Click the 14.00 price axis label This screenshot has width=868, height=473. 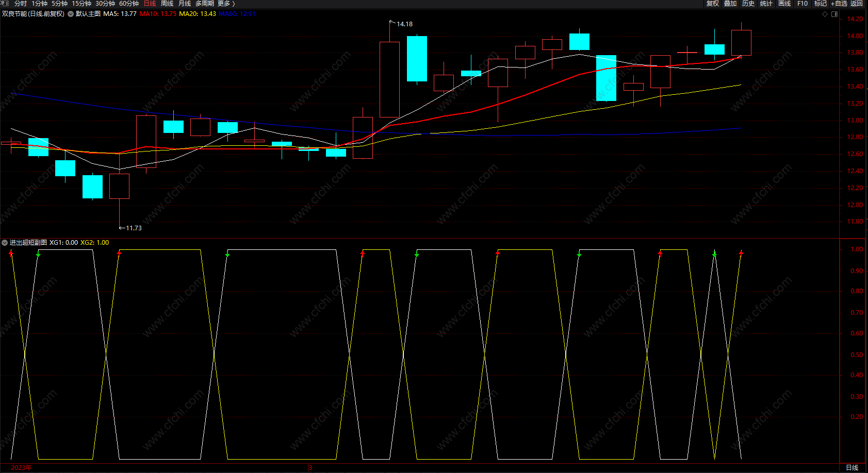click(855, 36)
